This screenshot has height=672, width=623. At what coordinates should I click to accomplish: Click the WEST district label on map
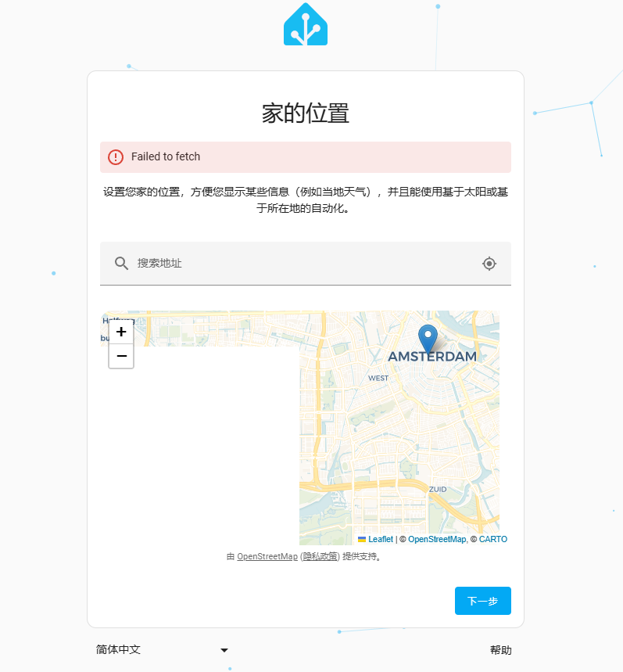[x=378, y=378]
